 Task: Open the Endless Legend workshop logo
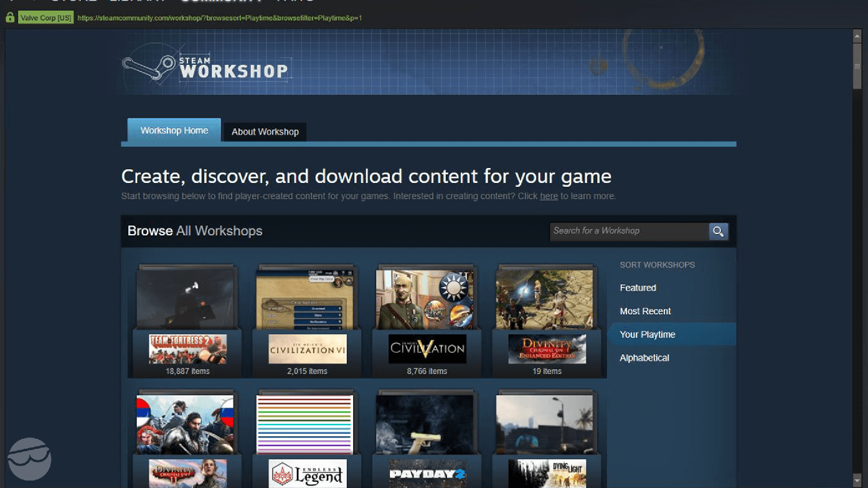[308, 474]
